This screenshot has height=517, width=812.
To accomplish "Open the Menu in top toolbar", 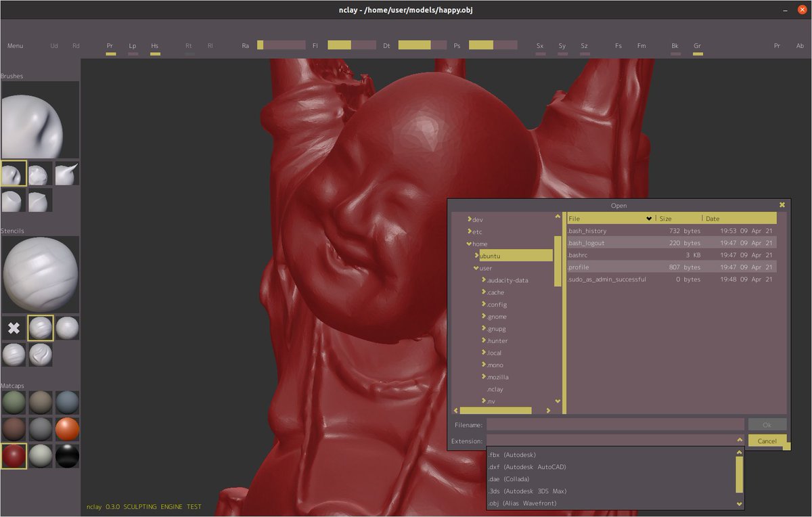I will [15, 46].
